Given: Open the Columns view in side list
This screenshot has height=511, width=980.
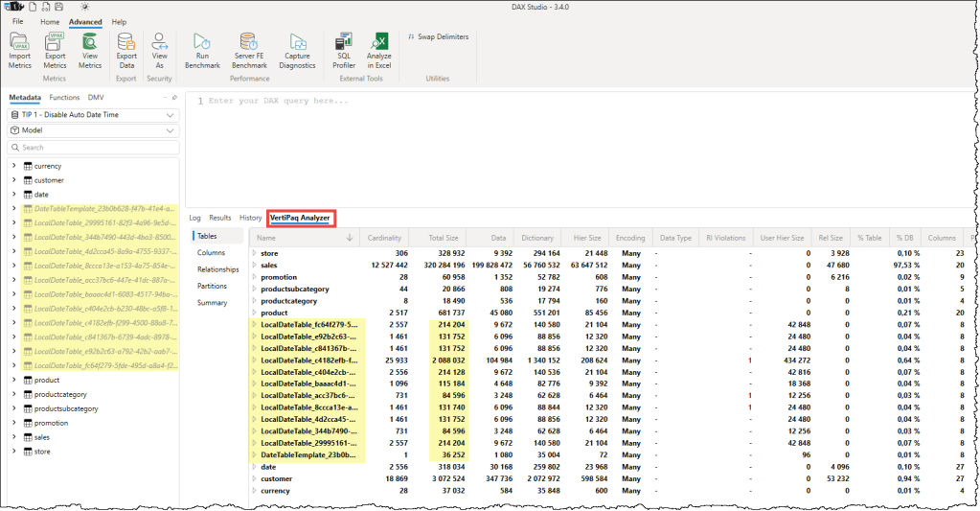Looking at the screenshot, I should pos(211,252).
